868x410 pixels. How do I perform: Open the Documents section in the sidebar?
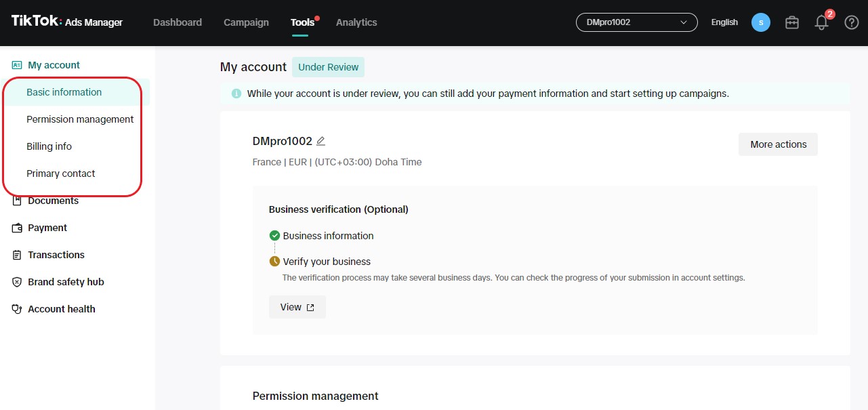click(x=52, y=200)
